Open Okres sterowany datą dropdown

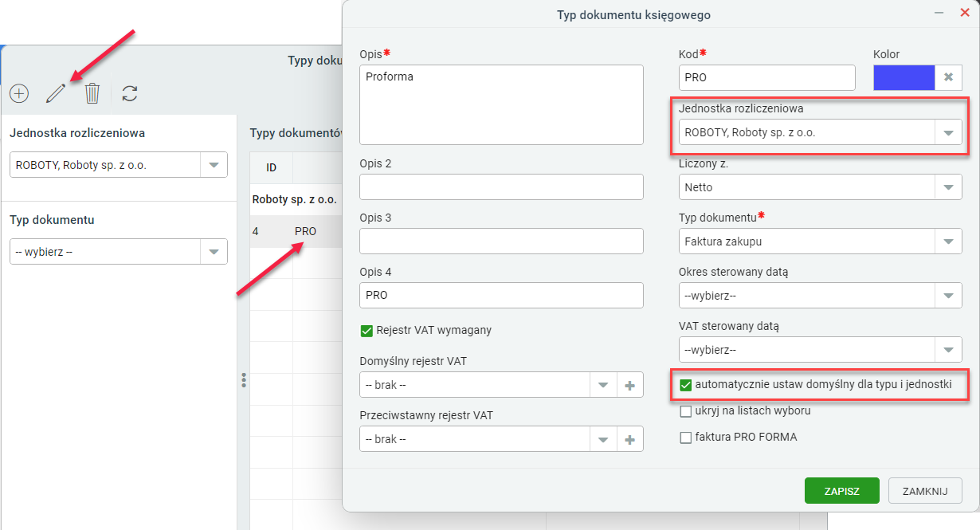(948, 296)
